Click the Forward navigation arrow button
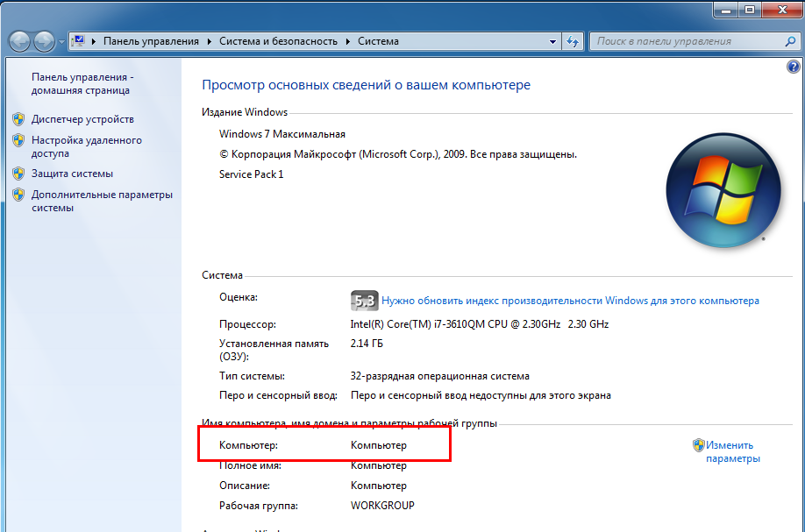Viewport: 805px width, 532px height. click(44, 41)
